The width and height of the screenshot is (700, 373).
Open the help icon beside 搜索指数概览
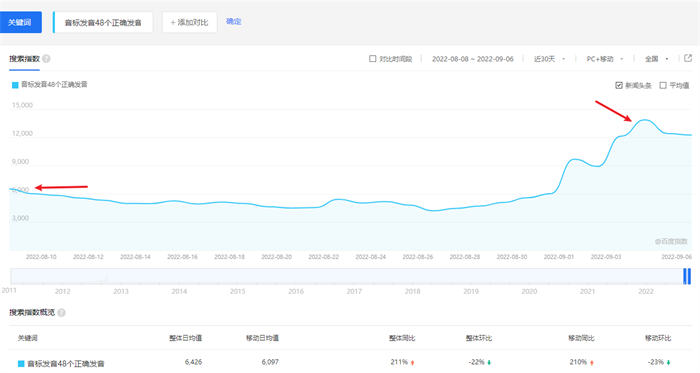(62, 312)
